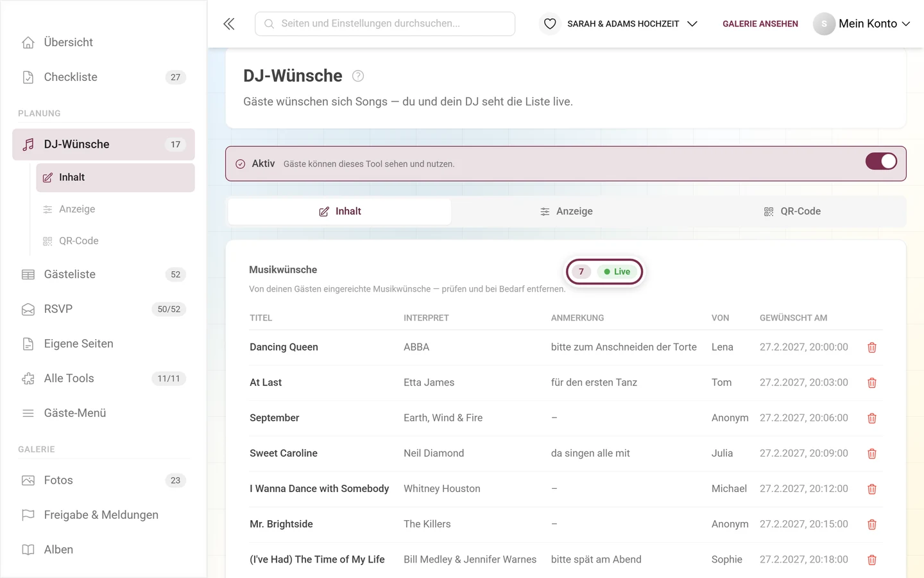This screenshot has width=924, height=578.
Task: Click the requester name "Sophie"
Action: (x=727, y=560)
